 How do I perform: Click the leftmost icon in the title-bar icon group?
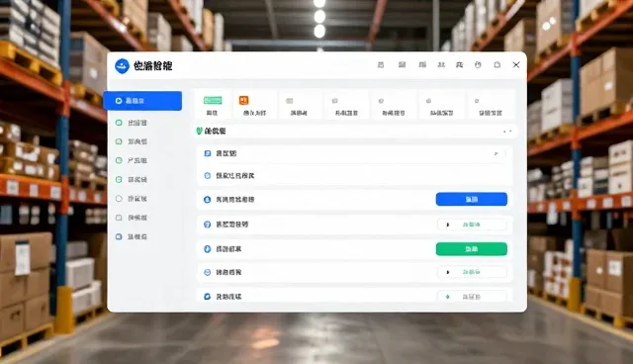click(x=381, y=64)
